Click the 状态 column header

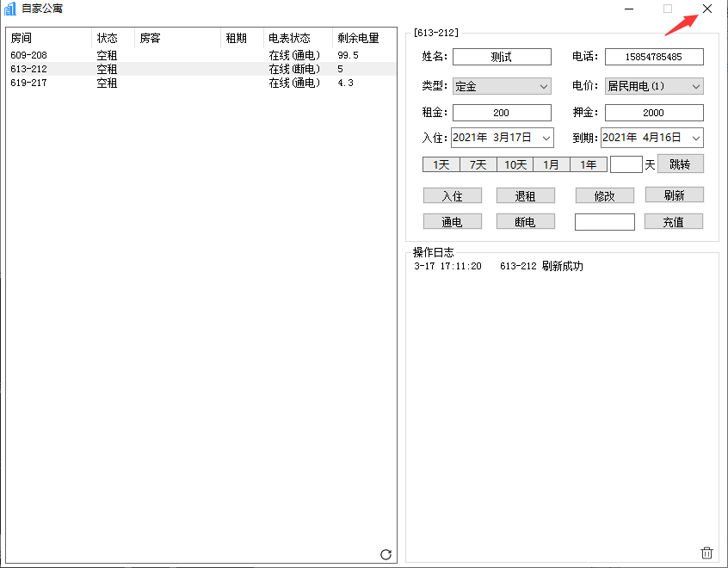pos(114,38)
